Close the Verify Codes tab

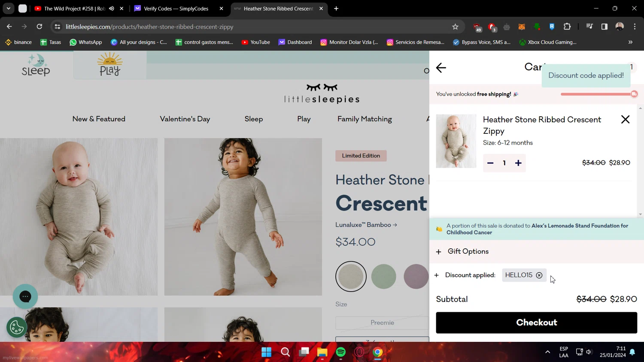(222, 9)
